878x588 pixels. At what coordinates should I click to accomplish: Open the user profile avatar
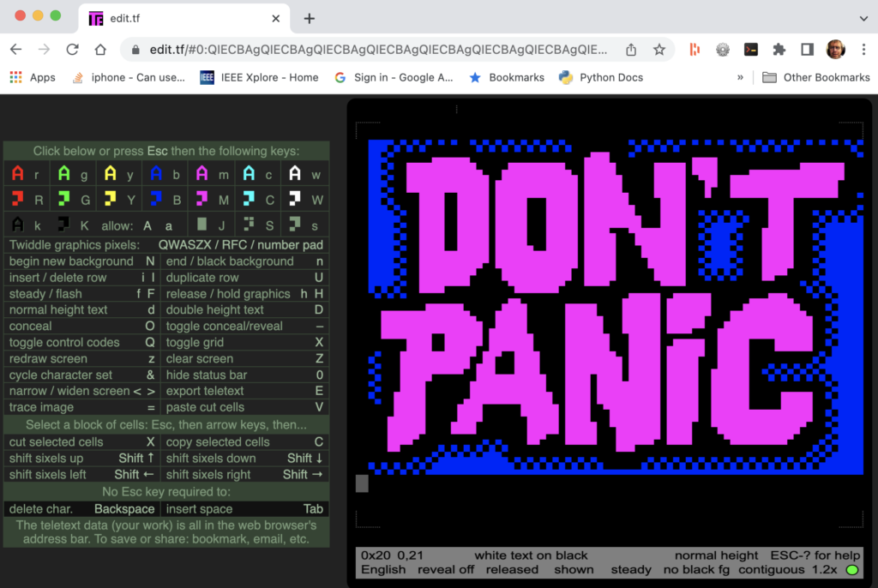pos(835,50)
